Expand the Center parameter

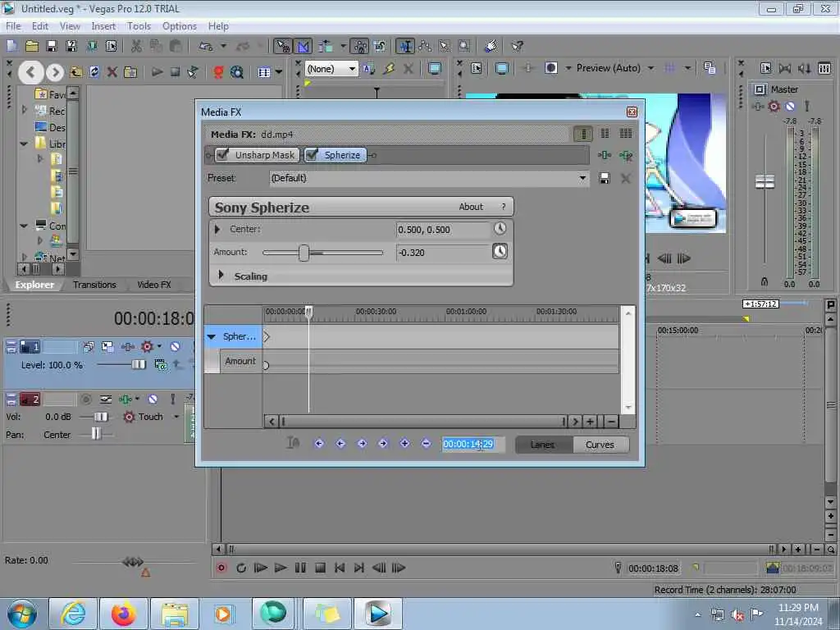click(217, 230)
